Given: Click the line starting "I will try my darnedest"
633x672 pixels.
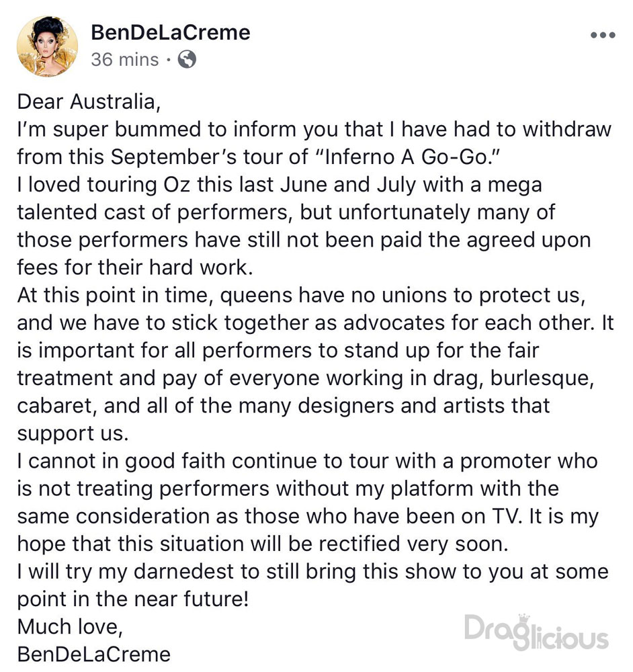Looking at the screenshot, I should pyautogui.click(x=312, y=571).
